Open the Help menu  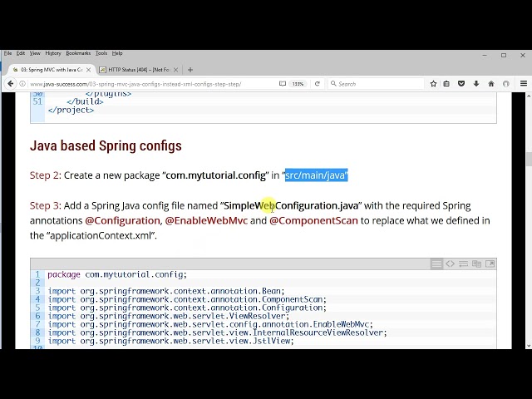click(117, 53)
